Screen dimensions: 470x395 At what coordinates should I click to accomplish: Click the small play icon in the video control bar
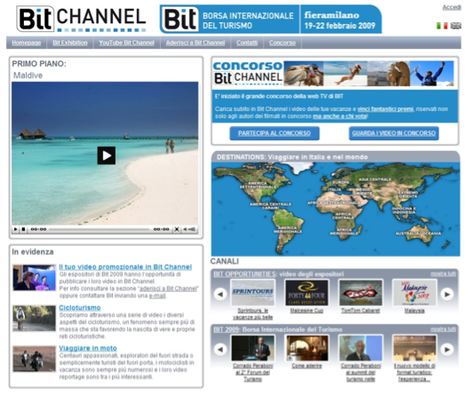pyautogui.click(x=15, y=229)
